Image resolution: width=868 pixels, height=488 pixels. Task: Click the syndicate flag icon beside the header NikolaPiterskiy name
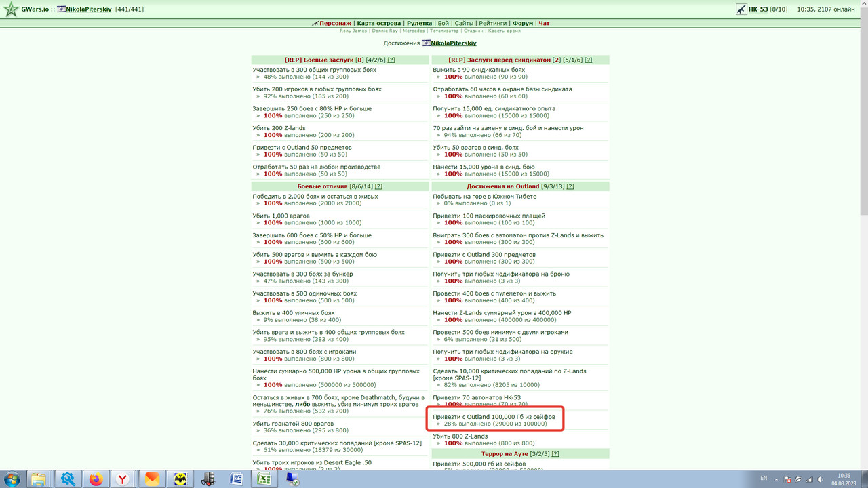pos(61,9)
